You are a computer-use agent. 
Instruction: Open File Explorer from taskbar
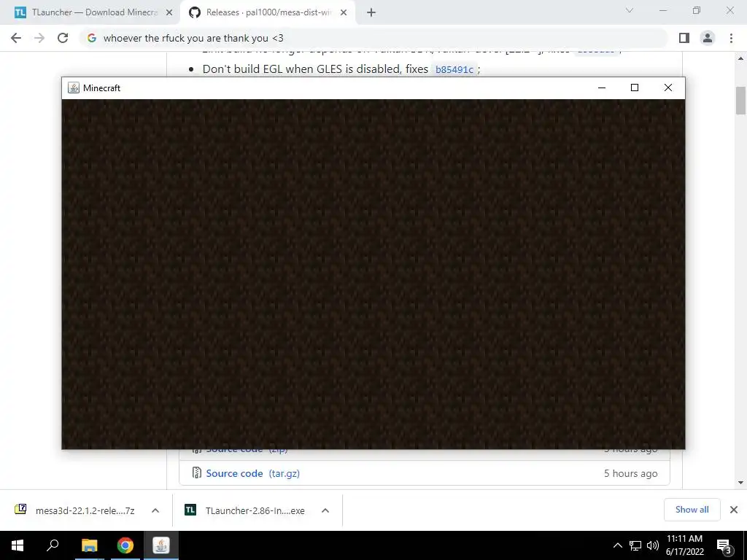89,545
